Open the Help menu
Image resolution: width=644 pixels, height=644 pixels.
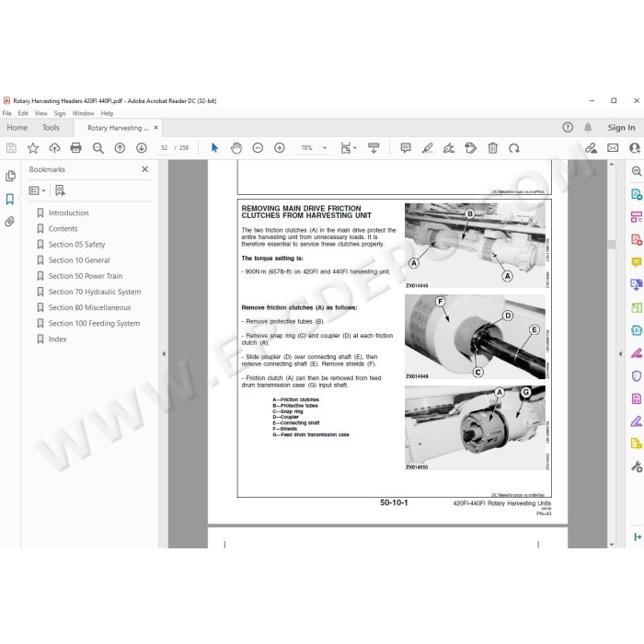click(x=107, y=113)
